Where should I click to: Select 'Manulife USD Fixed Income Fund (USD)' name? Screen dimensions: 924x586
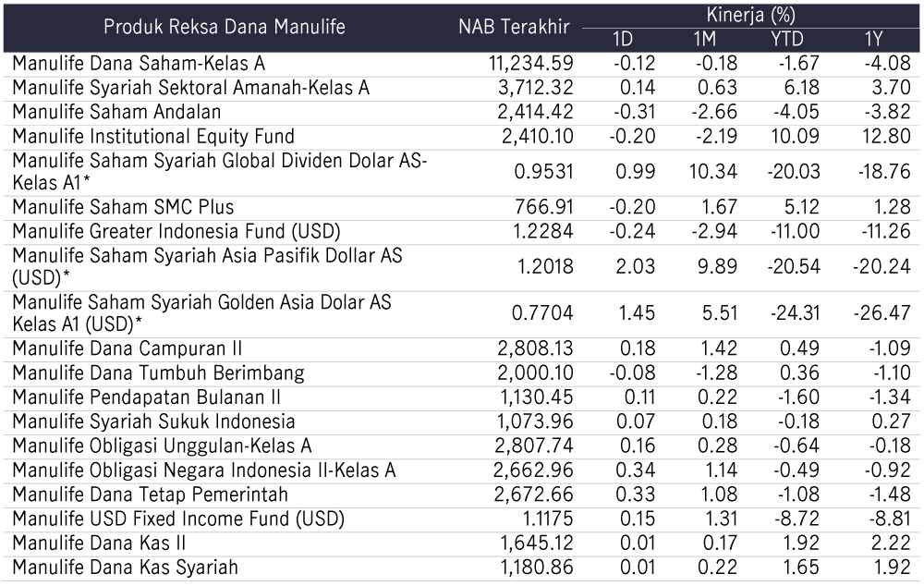click(178, 519)
